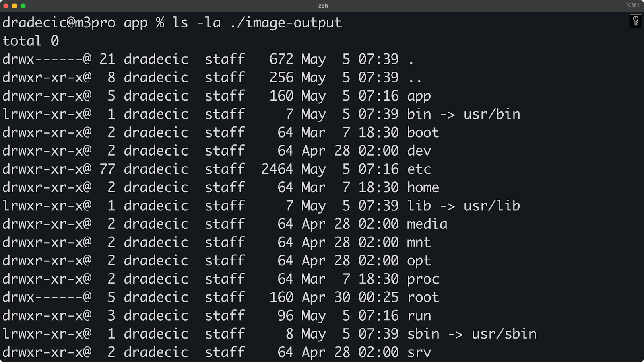Click the 'usr/bin' symlink target
Viewport: 644px width, 362px height.
click(x=492, y=114)
